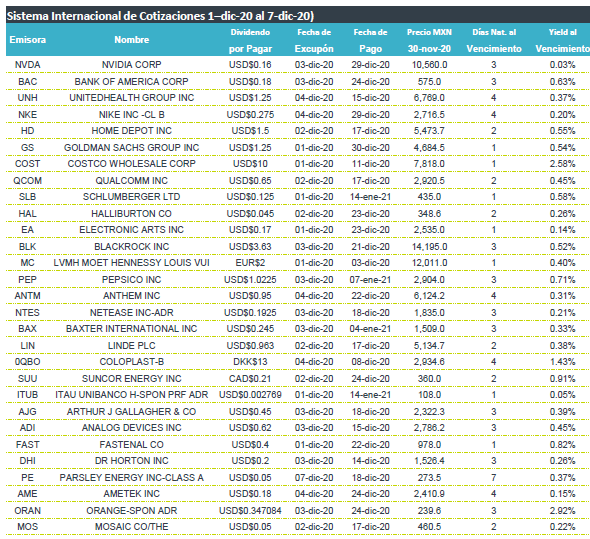Image resolution: width=590 pixels, height=539 pixels.
Task: Click the BANK OF AMERICA CORP name
Action: pos(131,82)
